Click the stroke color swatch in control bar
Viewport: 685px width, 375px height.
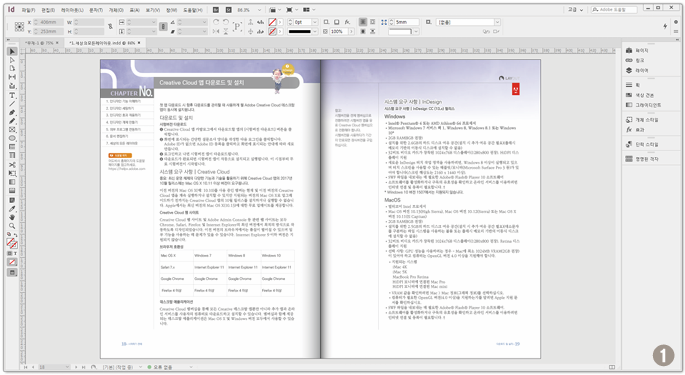272,31
